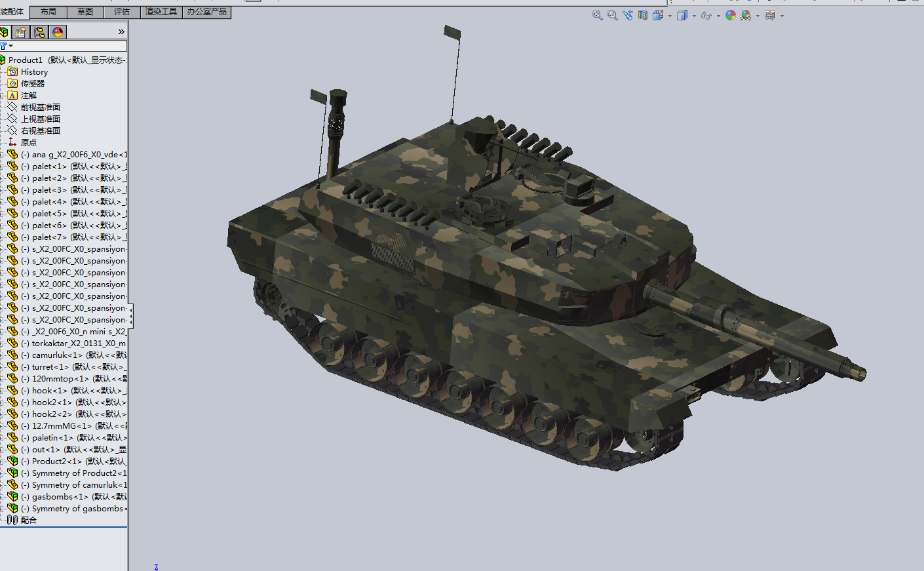Select the Product2<1> subassembly
924x571 pixels.
coord(67,462)
